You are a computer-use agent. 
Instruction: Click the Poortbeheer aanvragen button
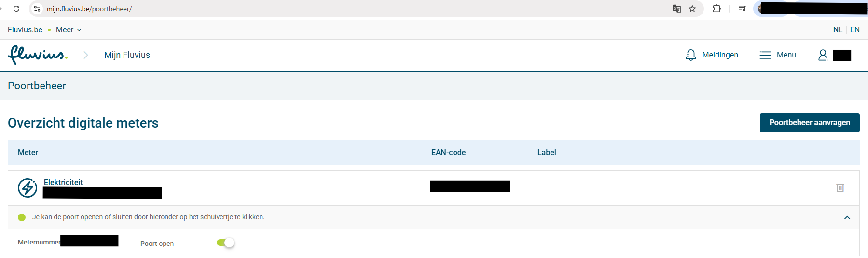(810, 123)
